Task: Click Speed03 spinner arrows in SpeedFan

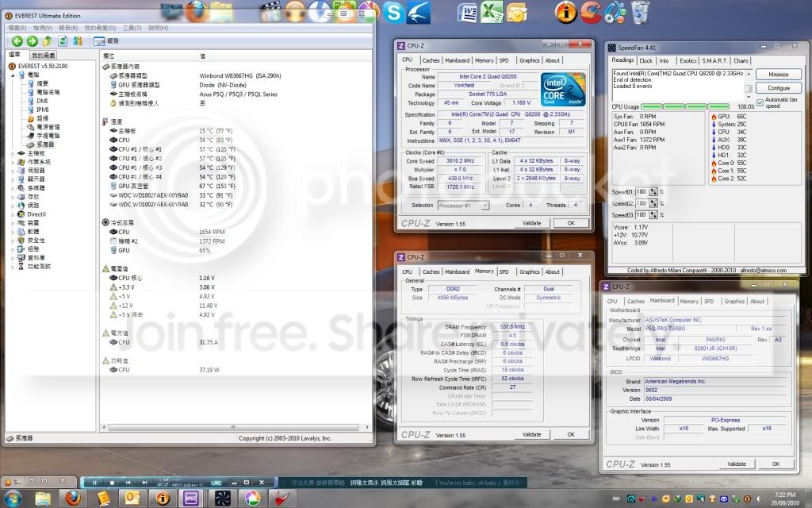Action: [x=653, y=215]
